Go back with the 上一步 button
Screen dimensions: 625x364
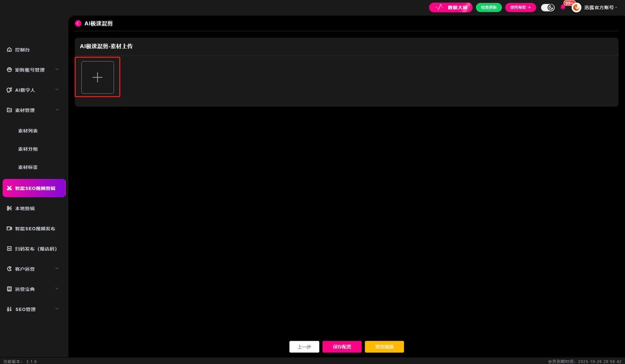pyautogui.click(x=304, y=347)
